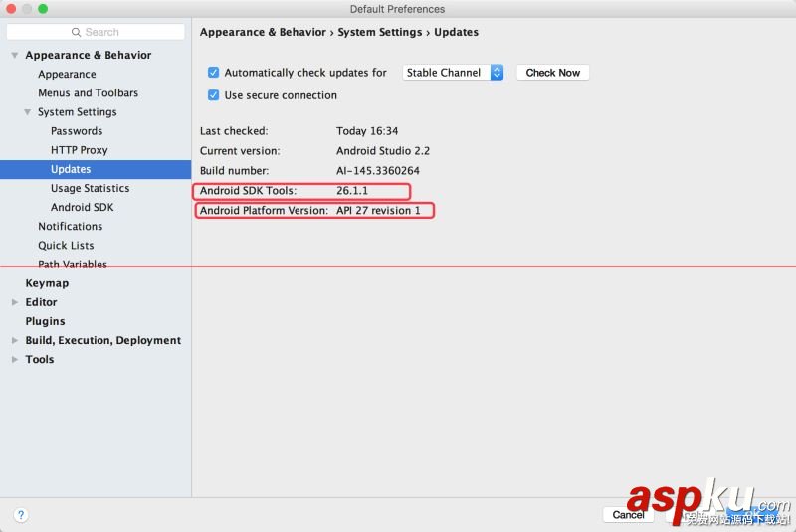Select Build, Execution, Deployment item
Image resolution: width=796 pixels, height=532 pixels.
click(103, 340)
